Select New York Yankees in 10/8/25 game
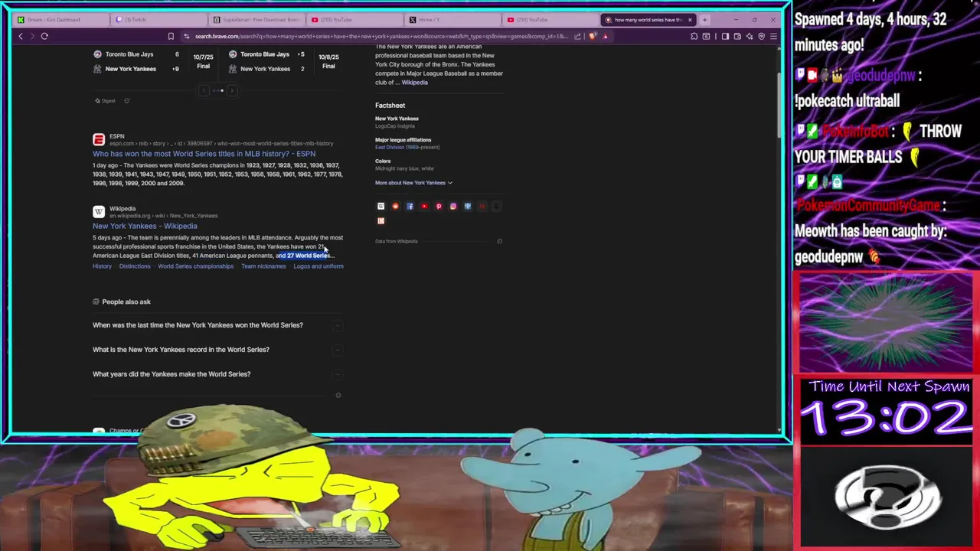 pos(265,69)
